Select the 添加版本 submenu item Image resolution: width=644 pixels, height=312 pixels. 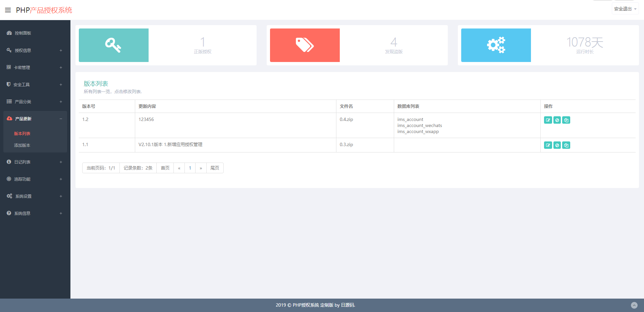[22, 145]
